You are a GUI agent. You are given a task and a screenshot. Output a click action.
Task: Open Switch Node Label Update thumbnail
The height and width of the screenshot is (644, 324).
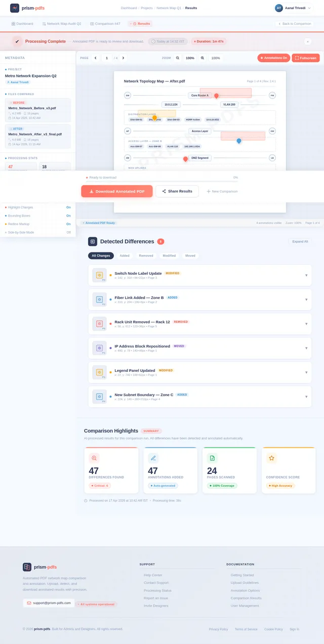99,275
